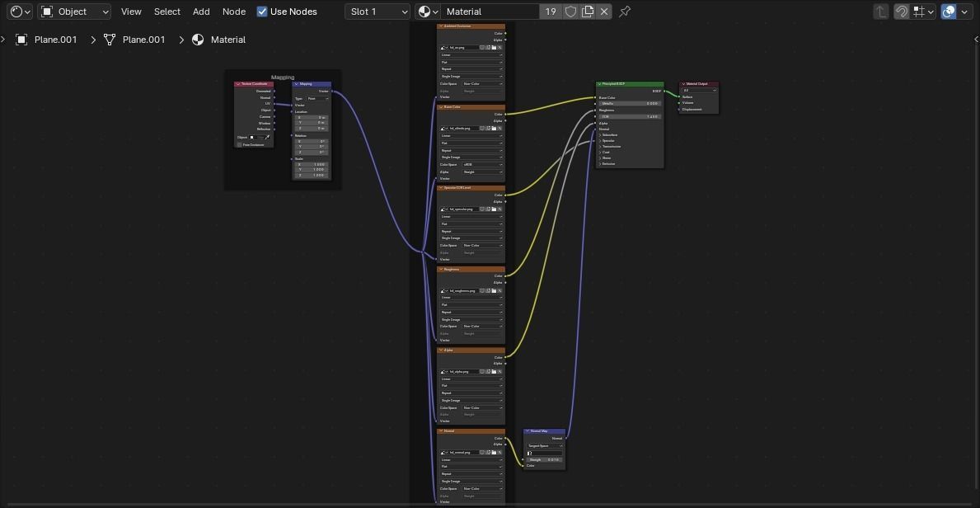Toggle the pin icon in header
Screen dimensions: 980x508
(625, 12)
